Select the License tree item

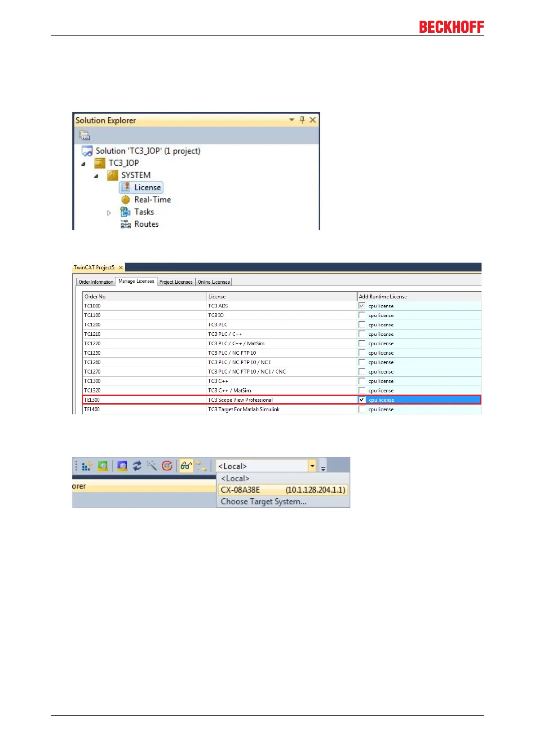(x=141, y=187)
